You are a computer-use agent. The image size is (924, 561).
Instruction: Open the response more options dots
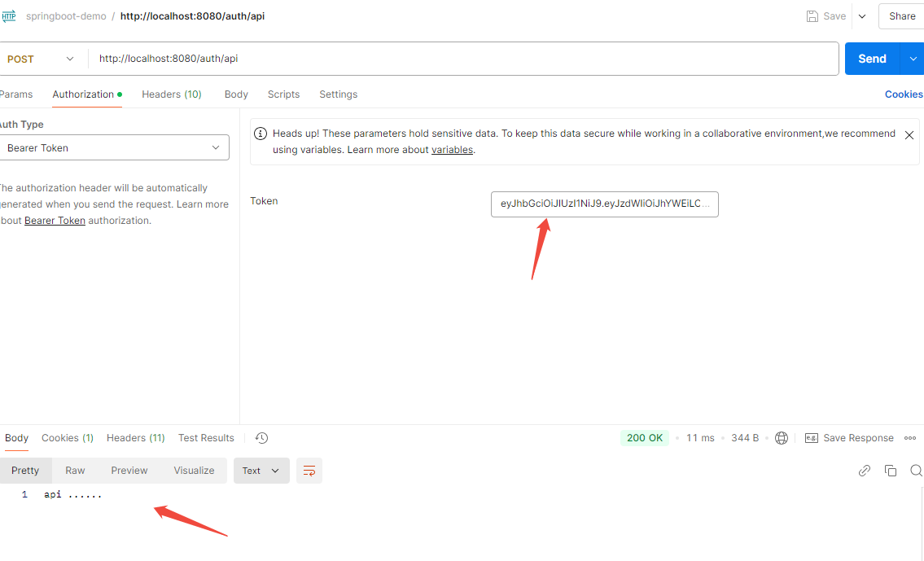(910, 438)
